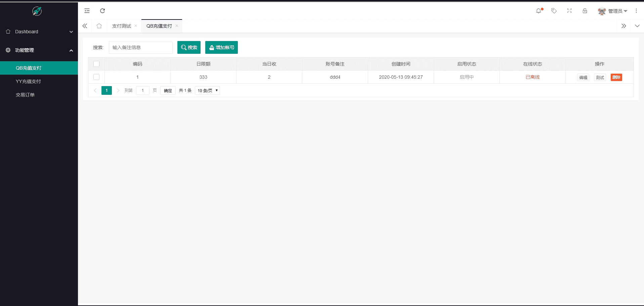Go to the home tab icon

tap(99, 26)
